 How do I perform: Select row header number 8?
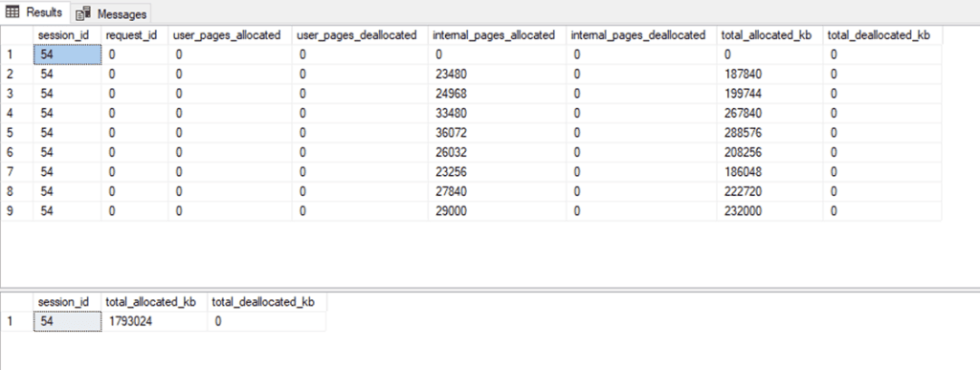coord(17,191)
